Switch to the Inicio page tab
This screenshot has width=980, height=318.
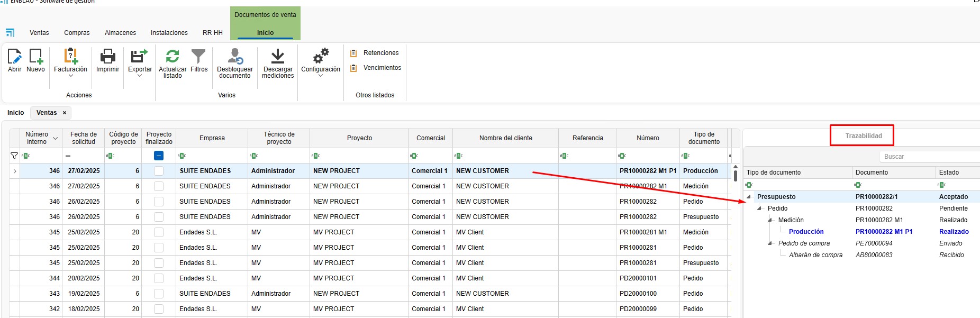point(15,113)
